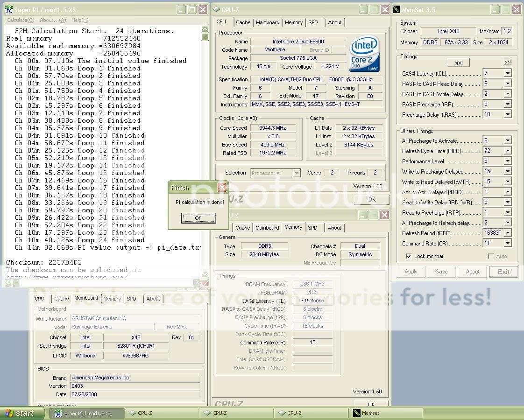Screen dimensions: 524x420
Task: Click the Intel Core 2 Duo logo
Action: point(364,54)
